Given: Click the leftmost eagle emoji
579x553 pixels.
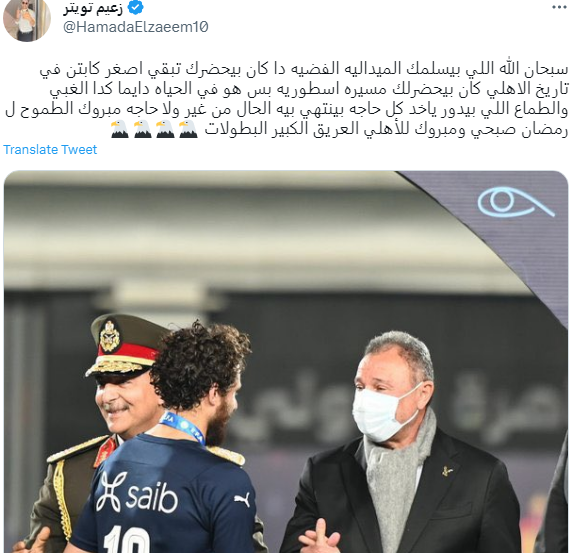Looking at the screenshot, I should pos(119,129).
